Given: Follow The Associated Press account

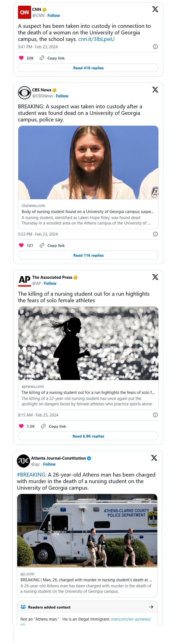Looking at the screenshot, I should 50,283.
